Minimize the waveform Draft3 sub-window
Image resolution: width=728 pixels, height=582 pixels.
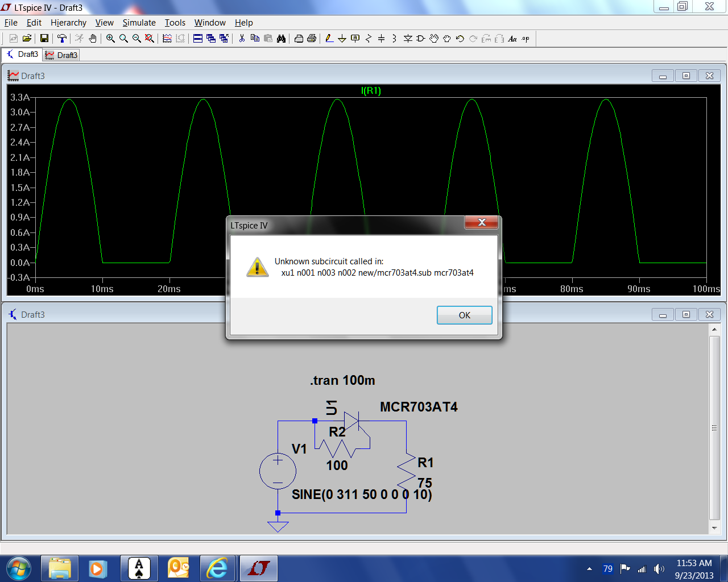tap(663, 76)
